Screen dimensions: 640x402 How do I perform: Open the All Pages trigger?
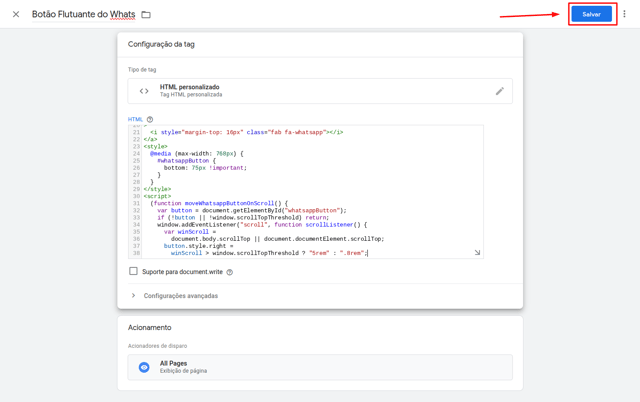320,367
